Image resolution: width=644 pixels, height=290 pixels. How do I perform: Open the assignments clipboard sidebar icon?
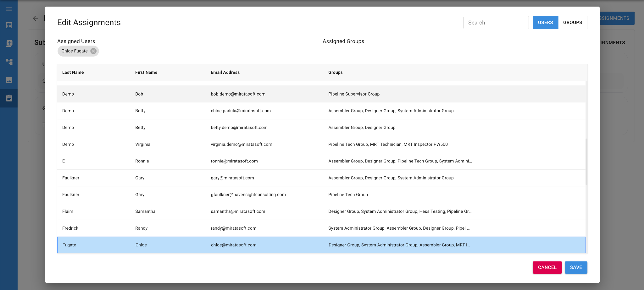[x=9, y=98]
